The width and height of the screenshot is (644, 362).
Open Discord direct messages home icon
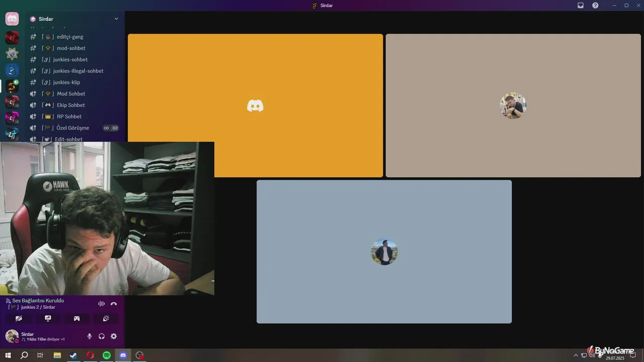12,19
